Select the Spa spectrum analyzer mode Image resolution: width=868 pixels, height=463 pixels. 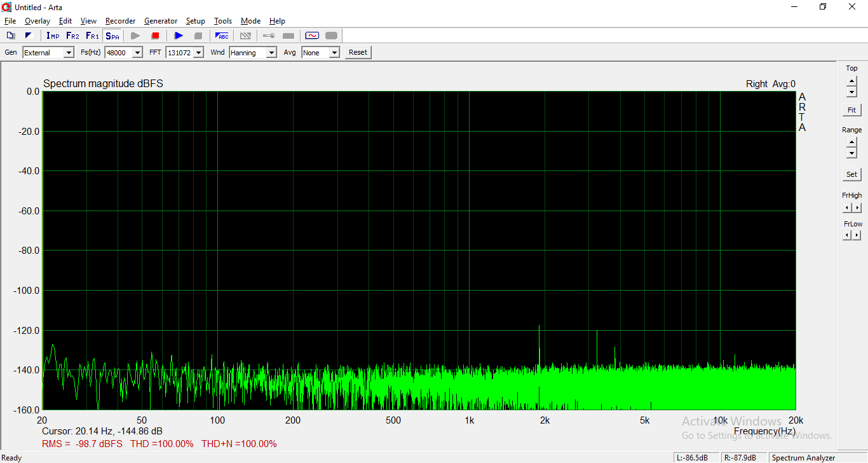pyautogui.click(x=112, y=36)
